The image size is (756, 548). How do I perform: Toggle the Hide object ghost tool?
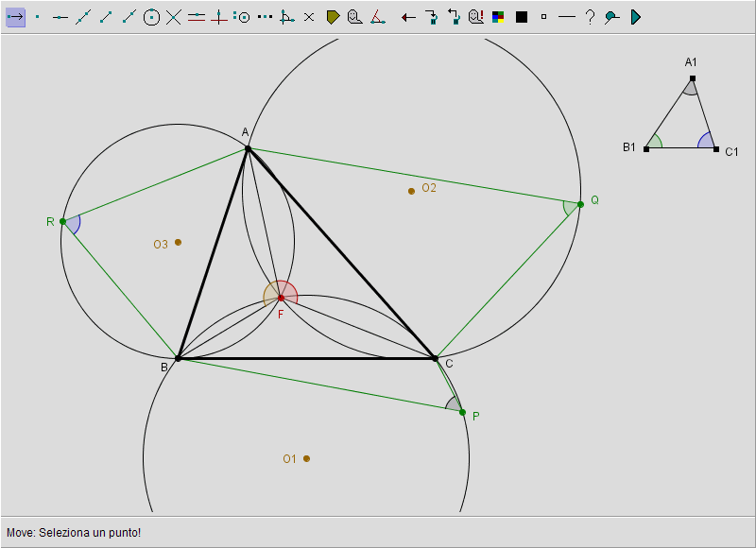click(x=355, y=17)
